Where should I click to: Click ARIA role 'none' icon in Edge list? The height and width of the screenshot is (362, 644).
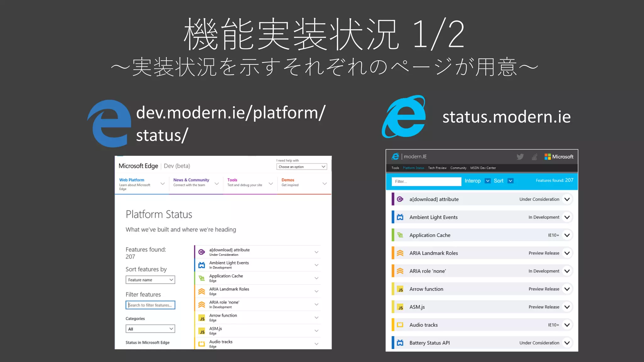pos(202,305)
